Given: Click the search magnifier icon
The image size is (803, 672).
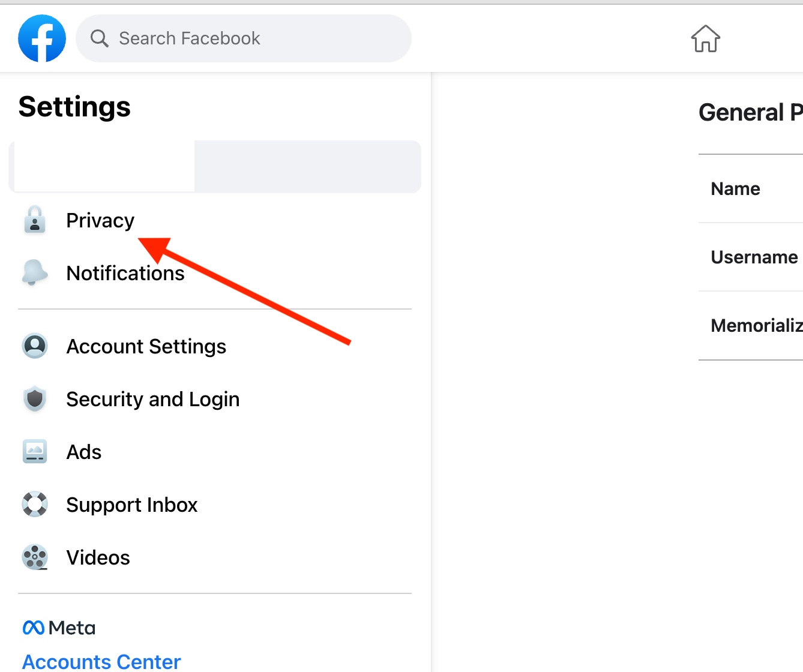Looking at the screenshot, I should pos(99,38).
